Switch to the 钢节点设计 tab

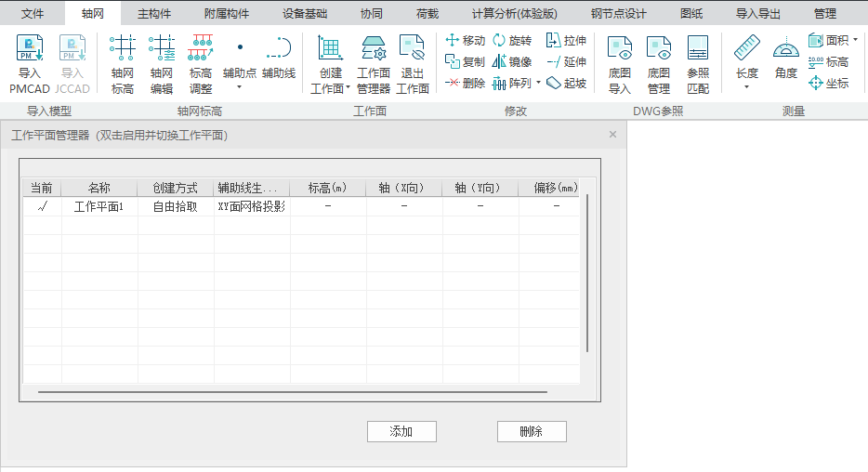618,13
